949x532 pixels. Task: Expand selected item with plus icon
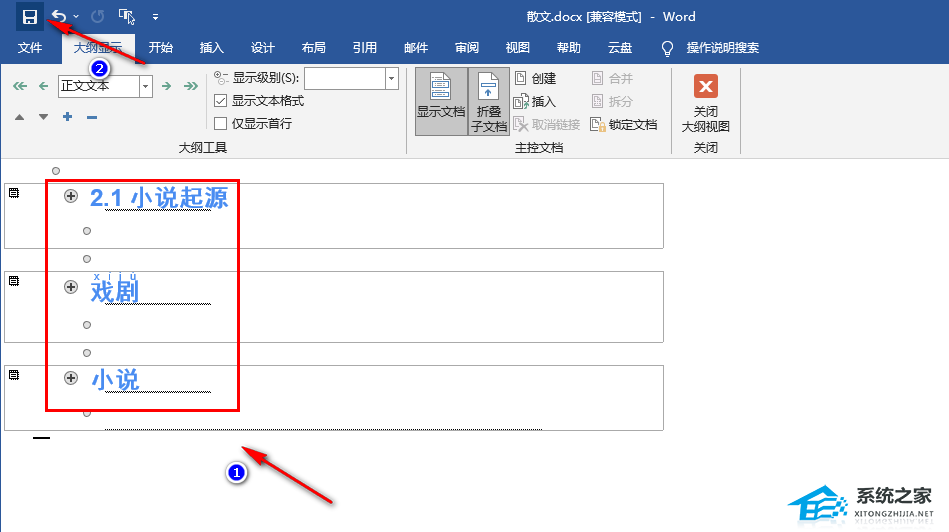pos(67,117)
